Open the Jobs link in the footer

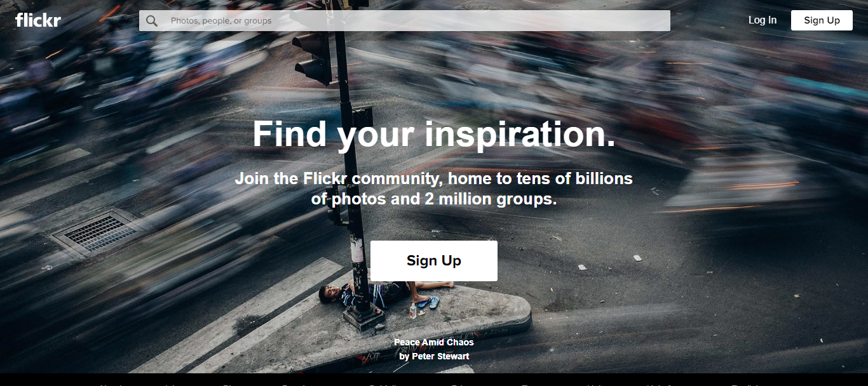[x=173, y=383]
